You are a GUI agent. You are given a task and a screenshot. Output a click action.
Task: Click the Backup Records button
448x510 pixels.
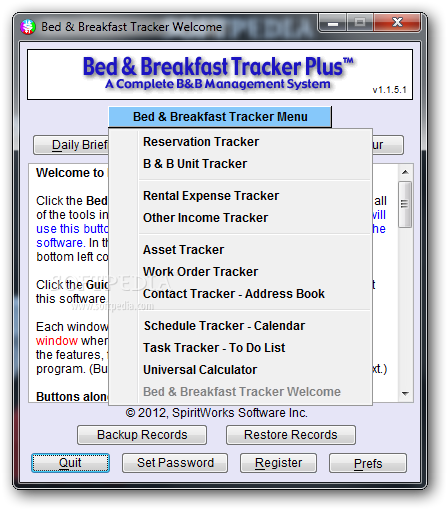tap(142, 435)
